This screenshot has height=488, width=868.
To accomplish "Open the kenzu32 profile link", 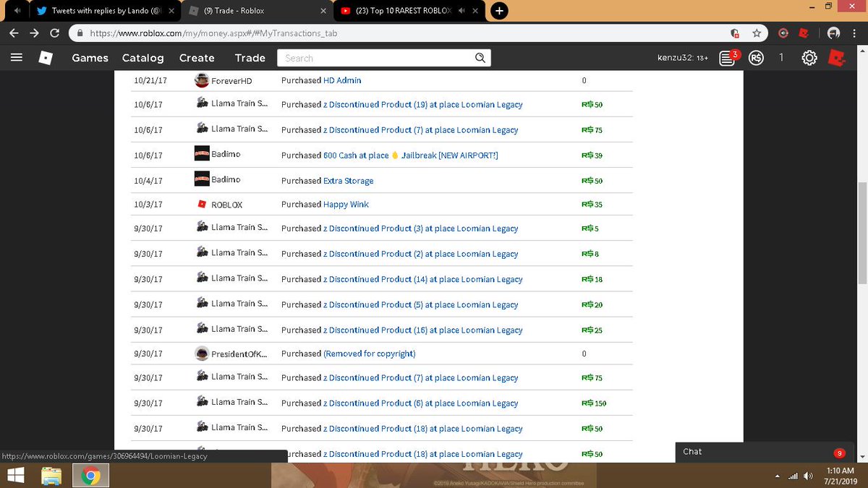I will [x=682, y=58].
